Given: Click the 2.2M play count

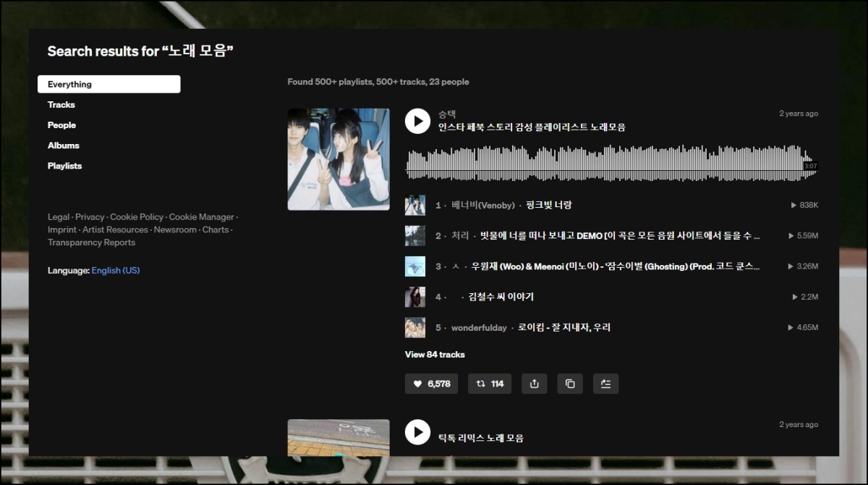Looking at the screenshot, I should click(x=805, y=297).
